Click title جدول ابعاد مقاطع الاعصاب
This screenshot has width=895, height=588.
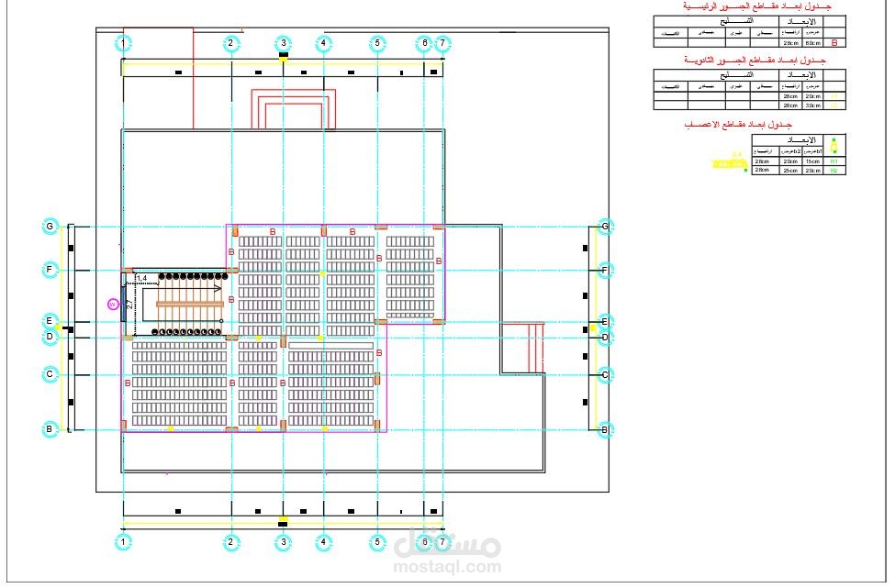(x=738, y=125)
